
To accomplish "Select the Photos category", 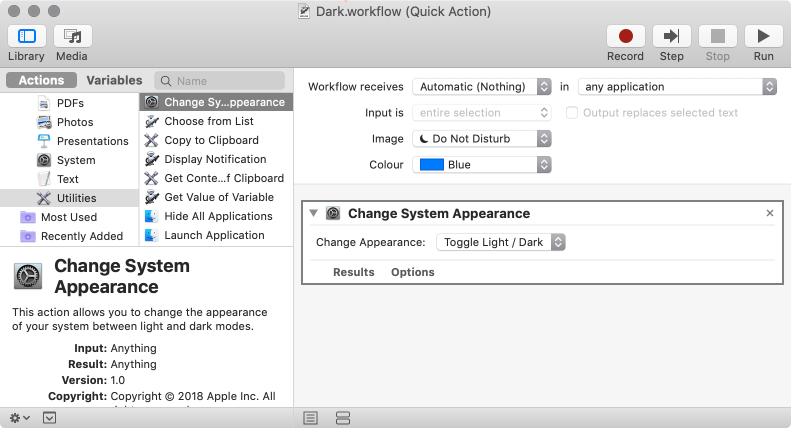I will click(69, 122).
